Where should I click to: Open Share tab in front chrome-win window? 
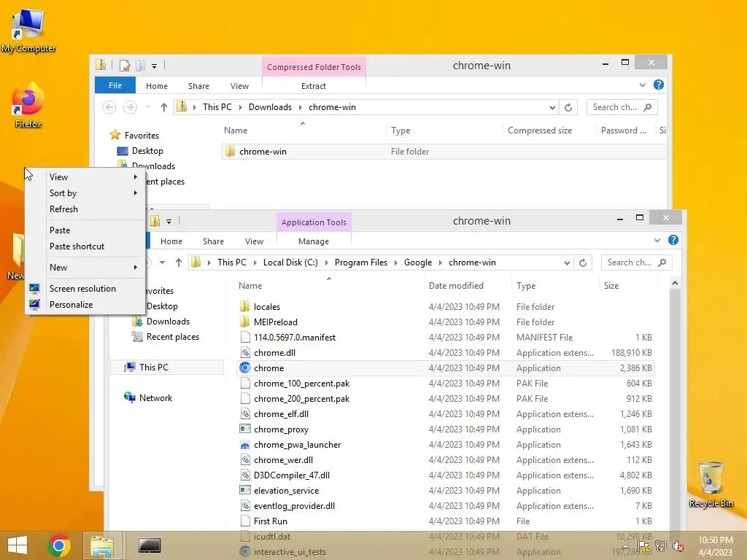[213, 241]
